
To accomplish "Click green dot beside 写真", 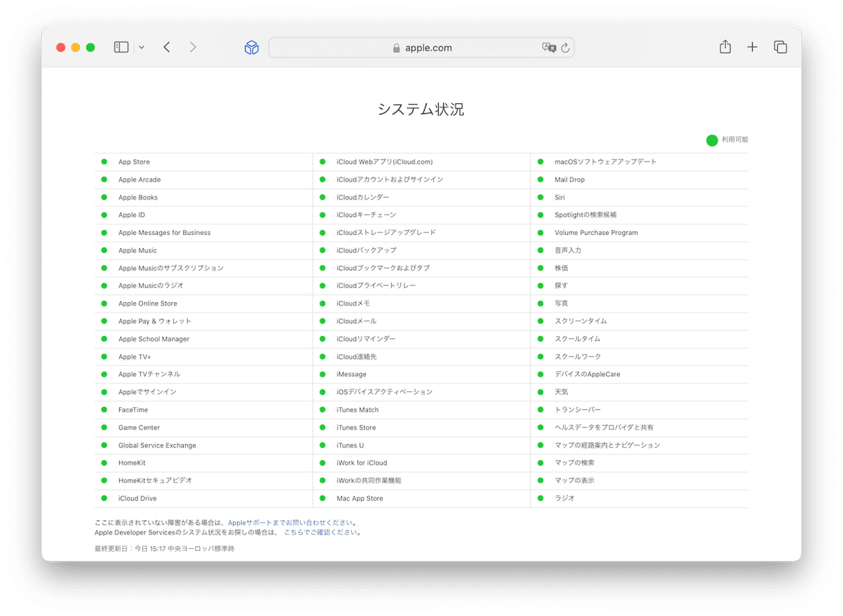I will pos(541,303).
